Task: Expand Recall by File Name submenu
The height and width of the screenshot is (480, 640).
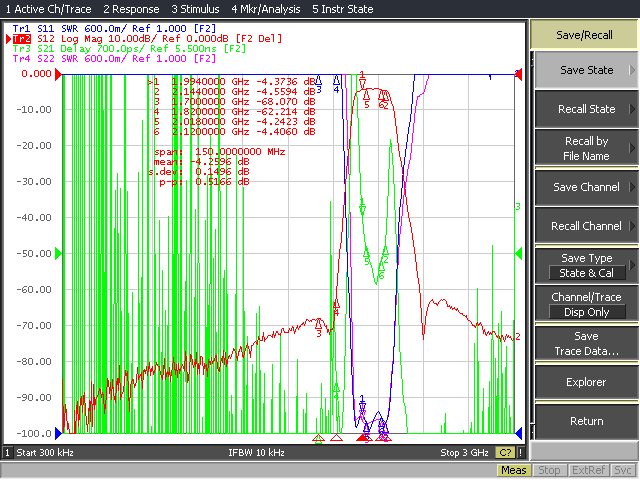Action: (587, 148)
